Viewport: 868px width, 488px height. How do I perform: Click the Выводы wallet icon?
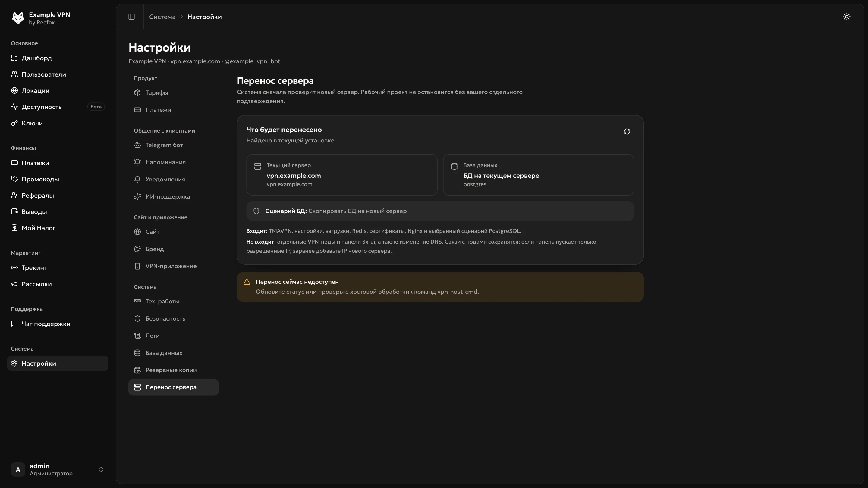point(14,211)
